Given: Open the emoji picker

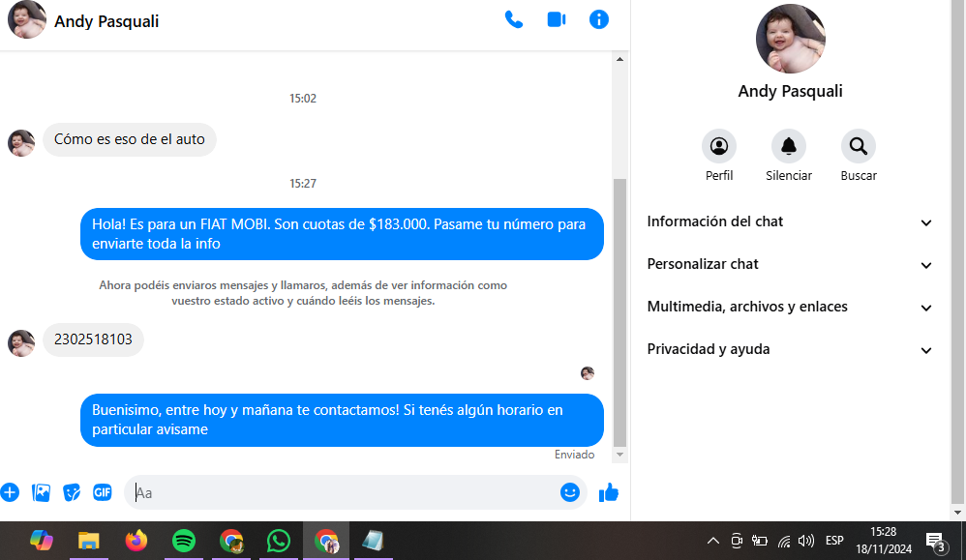Looking at the screenshot, I should [570, 492].
